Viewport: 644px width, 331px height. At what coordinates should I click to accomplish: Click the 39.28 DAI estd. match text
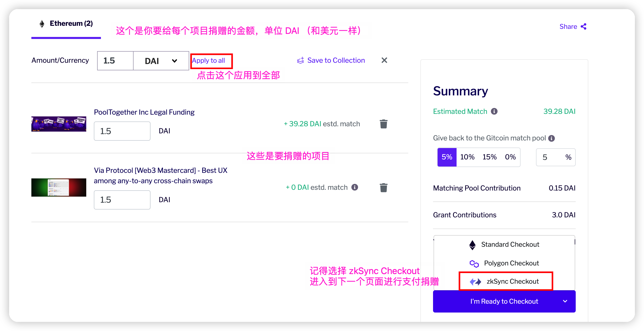click(322, 124)
